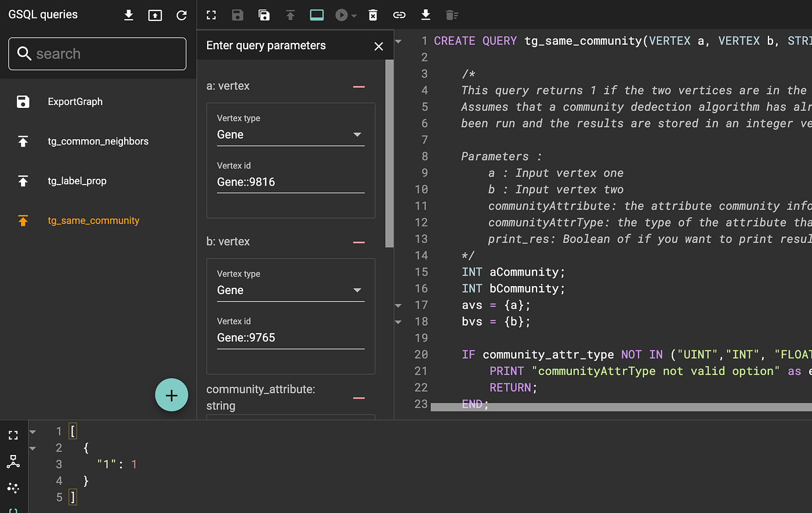The width and height of the screenshot is (812, 513).
Task: Refresh the GSQL queries list
Action: 182,15
